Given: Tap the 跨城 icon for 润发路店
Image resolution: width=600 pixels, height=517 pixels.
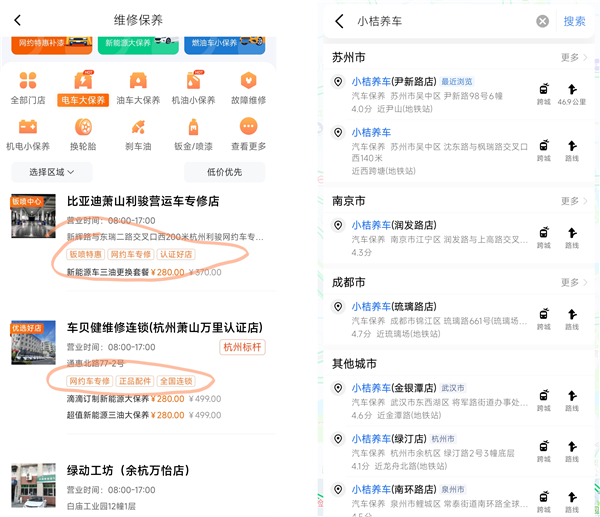Looking at the screenshot, I should tap(544, 238).
